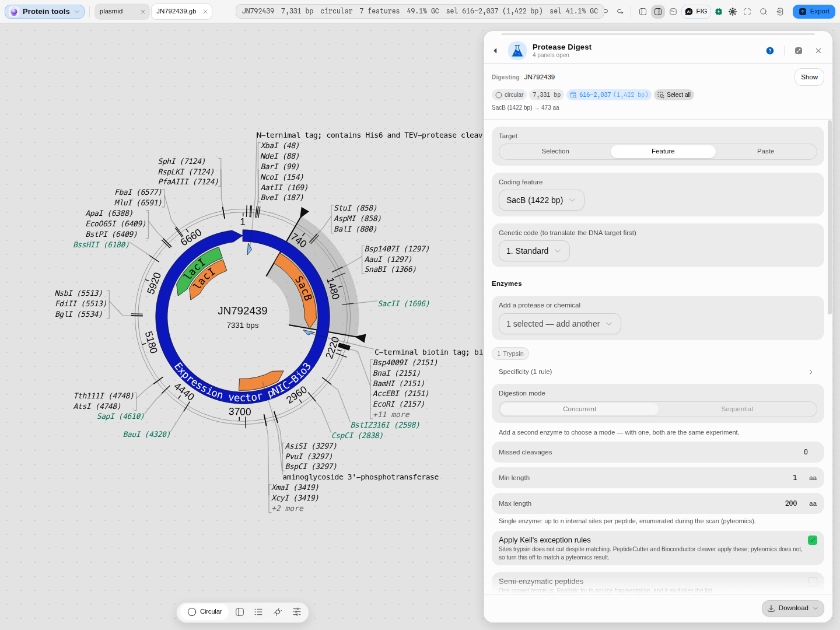Open Protease Digest help question mark
The height and width of the screenshot is (630, 840).
tap(770, 51)
